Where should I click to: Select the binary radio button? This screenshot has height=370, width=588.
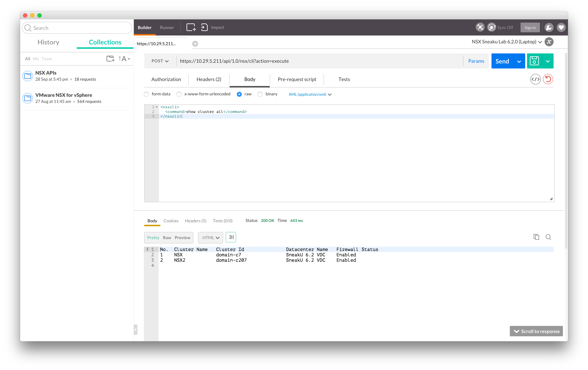260,94
